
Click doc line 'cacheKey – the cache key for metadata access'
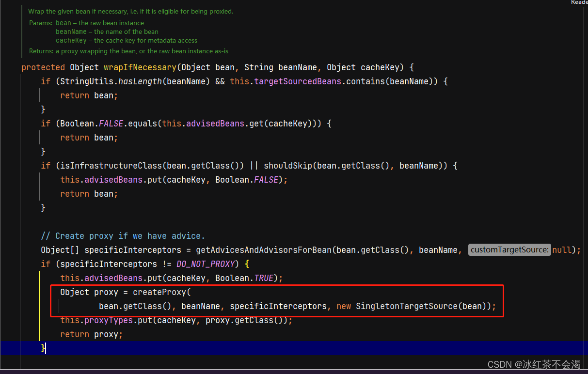[127, 40]
